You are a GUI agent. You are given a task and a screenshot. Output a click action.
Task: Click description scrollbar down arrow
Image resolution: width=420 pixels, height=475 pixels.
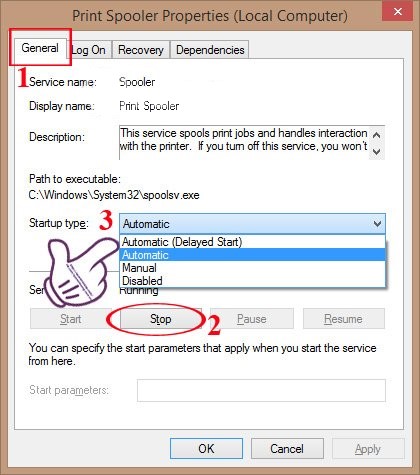pos(377,152)
